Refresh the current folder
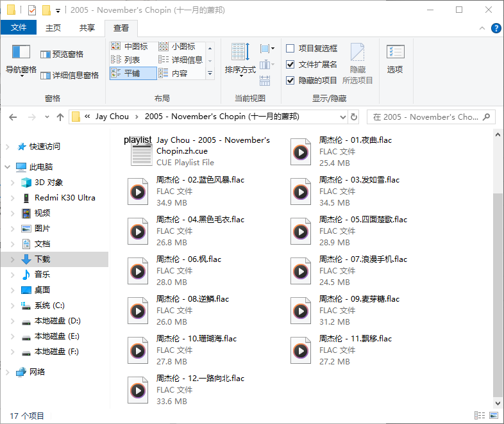Screen dimensions: 504x424 (354, 117)
